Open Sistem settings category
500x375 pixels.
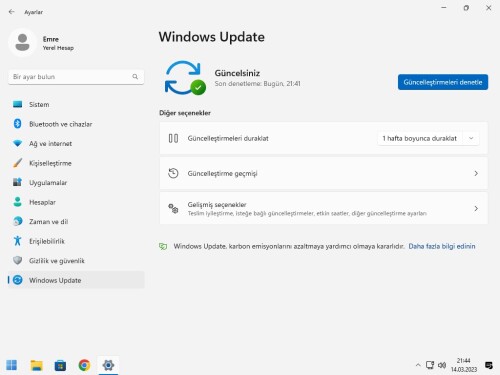(76, 104)
